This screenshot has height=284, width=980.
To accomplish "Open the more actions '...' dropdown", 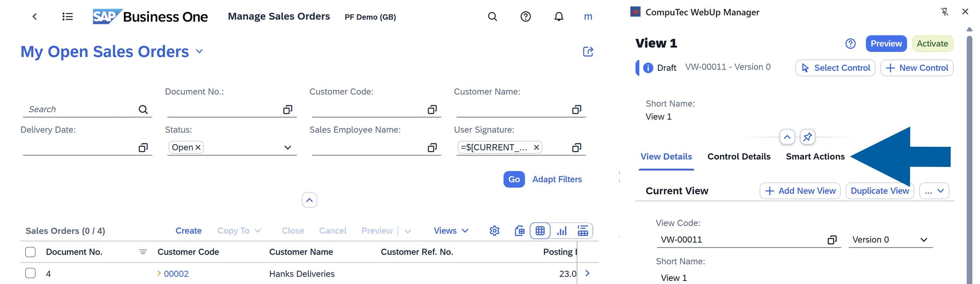I will [934, 191].
